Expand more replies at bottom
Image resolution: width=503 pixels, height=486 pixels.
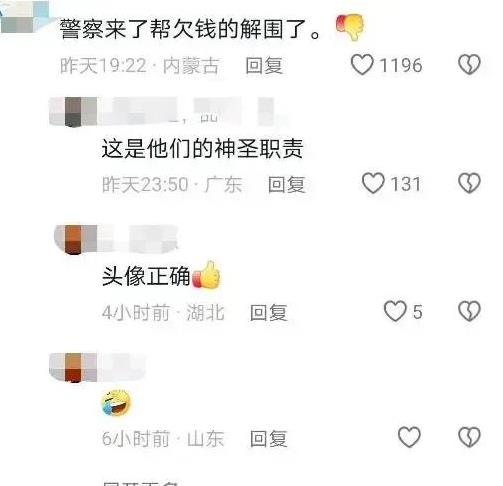coord(140,483)
